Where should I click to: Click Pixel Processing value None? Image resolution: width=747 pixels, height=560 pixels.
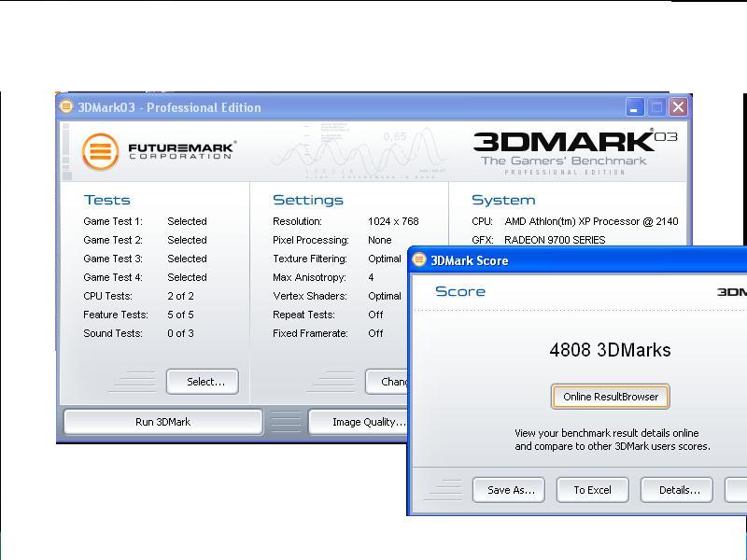(380, 240)
